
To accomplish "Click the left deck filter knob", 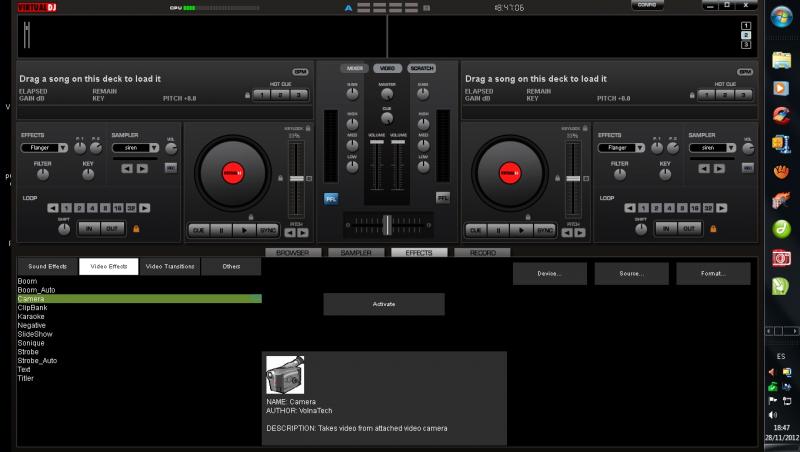I will coord(42,174).
